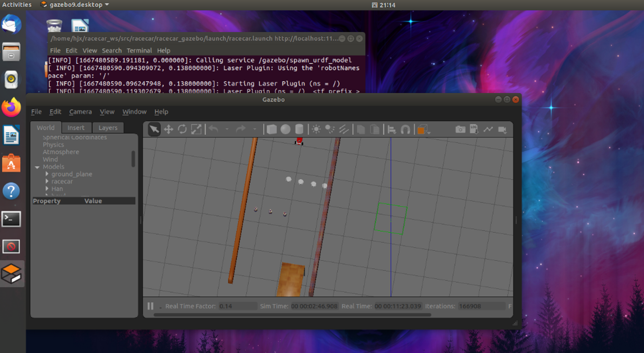Viewport: 644px width, 353px height.
Task: Open the Activities overview
Action: [17, 4]
